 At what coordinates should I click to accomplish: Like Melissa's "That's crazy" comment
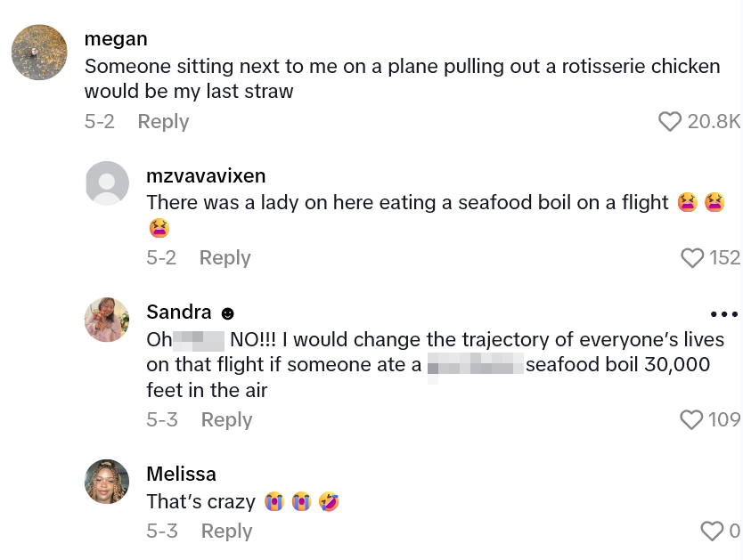(712, 531)
